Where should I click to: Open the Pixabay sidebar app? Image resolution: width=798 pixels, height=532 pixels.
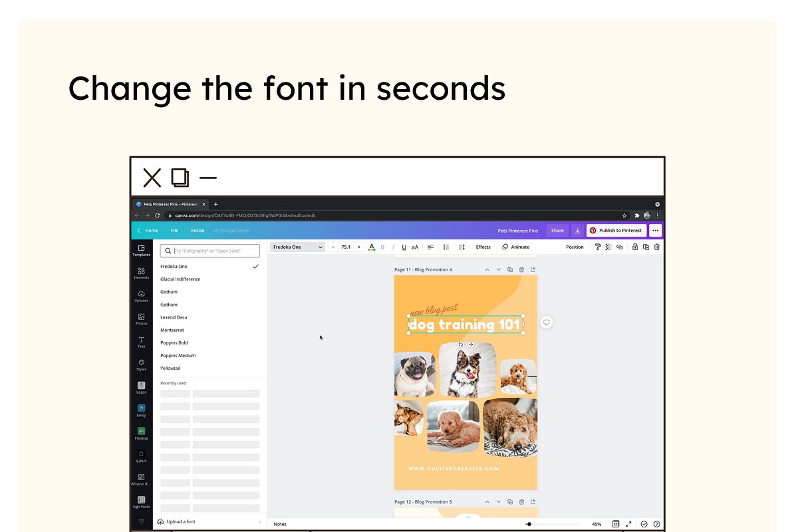coord(141,434)
